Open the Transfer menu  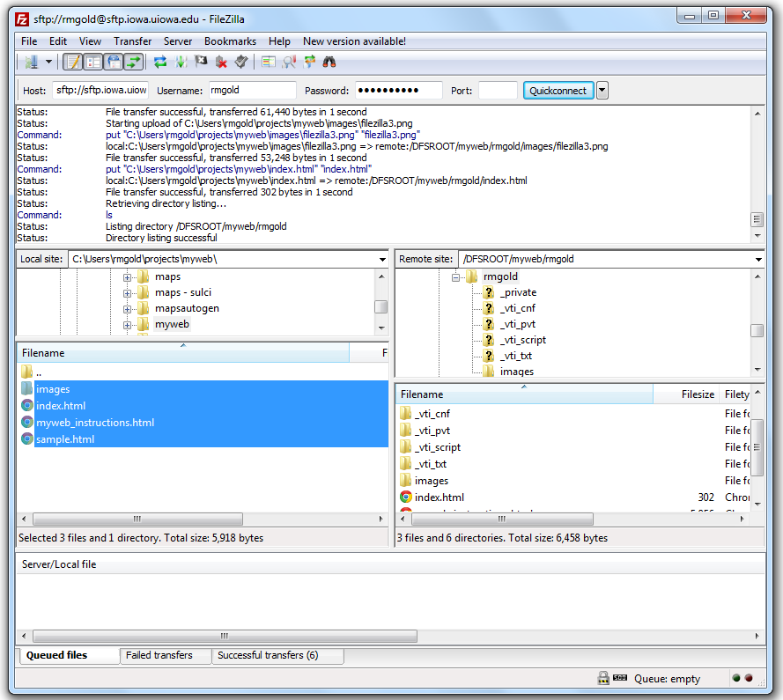tap(132, 41)
